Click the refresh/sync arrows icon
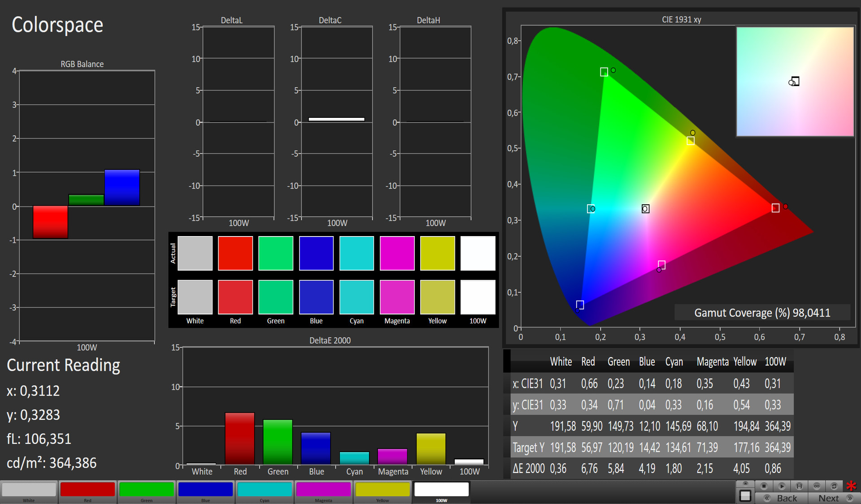Screen dimensions: 861x504 click(x=834, y=486)
